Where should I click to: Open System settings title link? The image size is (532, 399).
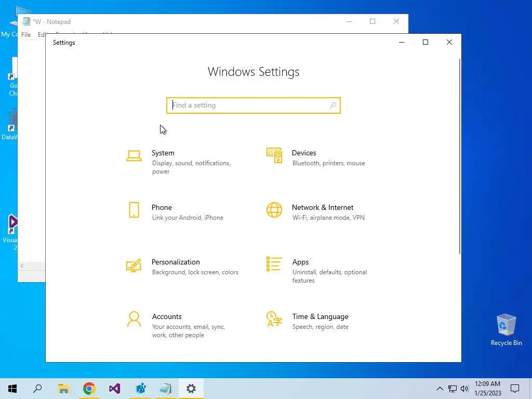(x=163, y=153)
